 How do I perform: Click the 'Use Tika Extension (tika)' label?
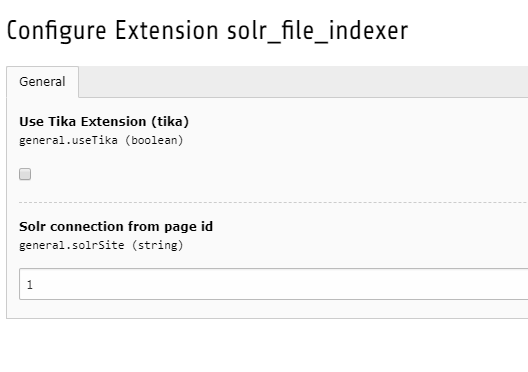104,122
